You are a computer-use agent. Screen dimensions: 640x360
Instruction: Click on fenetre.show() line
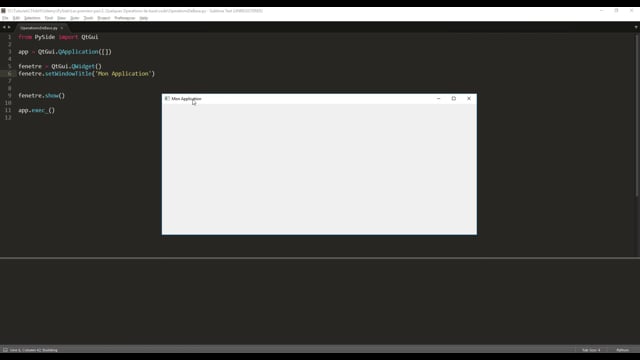(42, 96)
